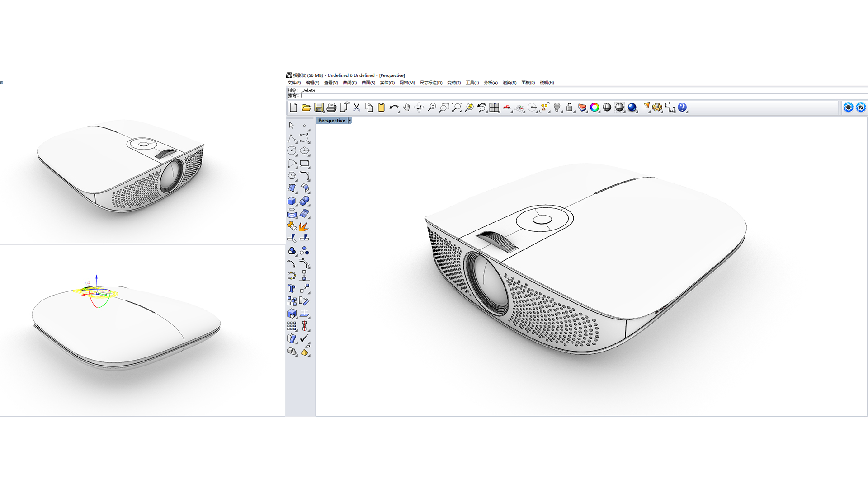Select the Explode tool in the sidebar

click(304, 227)
